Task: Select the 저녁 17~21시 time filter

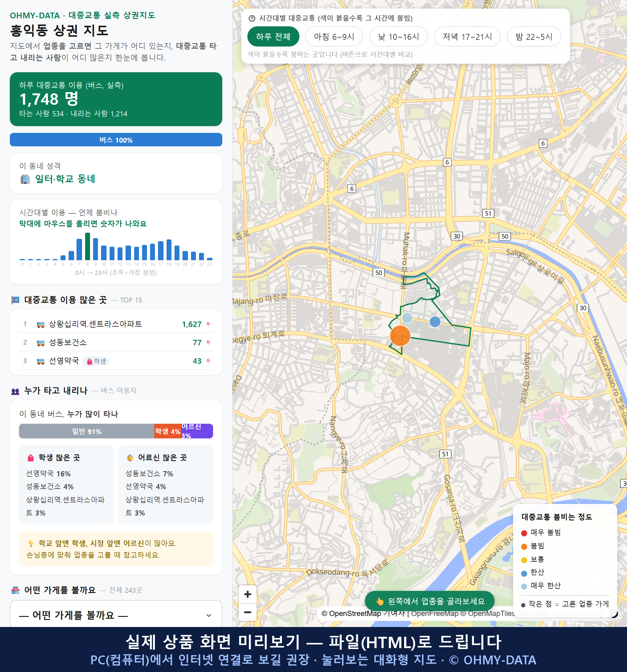Action: click(467, 36)
